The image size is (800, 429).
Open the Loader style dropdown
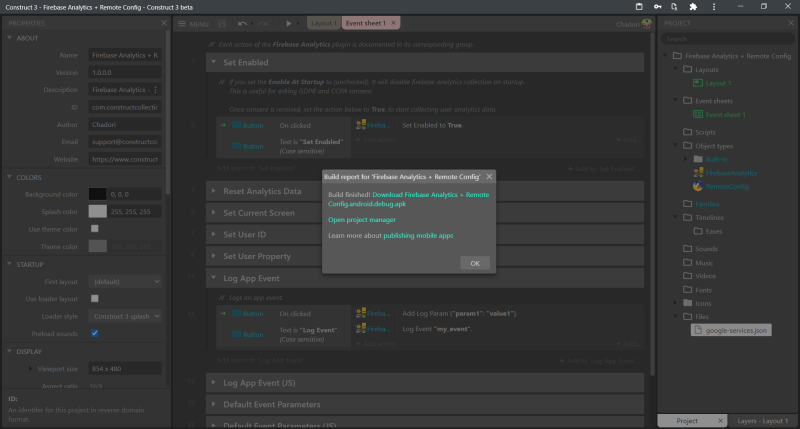[x=125, y=316]
